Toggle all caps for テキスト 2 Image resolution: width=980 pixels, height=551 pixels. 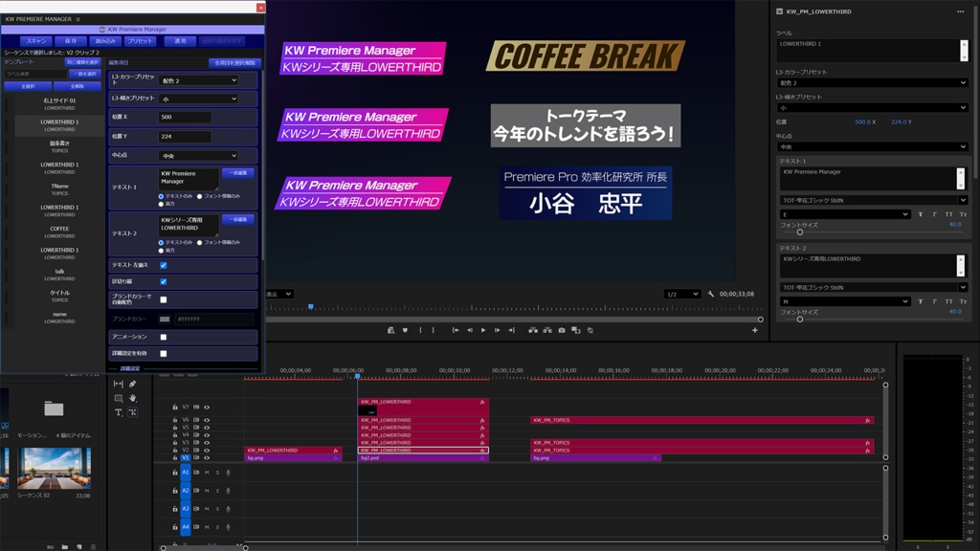click(x=948, y=301)
